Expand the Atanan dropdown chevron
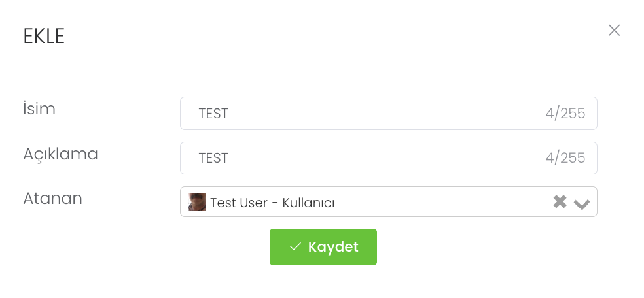This screenshot has height=298, width=644. coord(582,203)
